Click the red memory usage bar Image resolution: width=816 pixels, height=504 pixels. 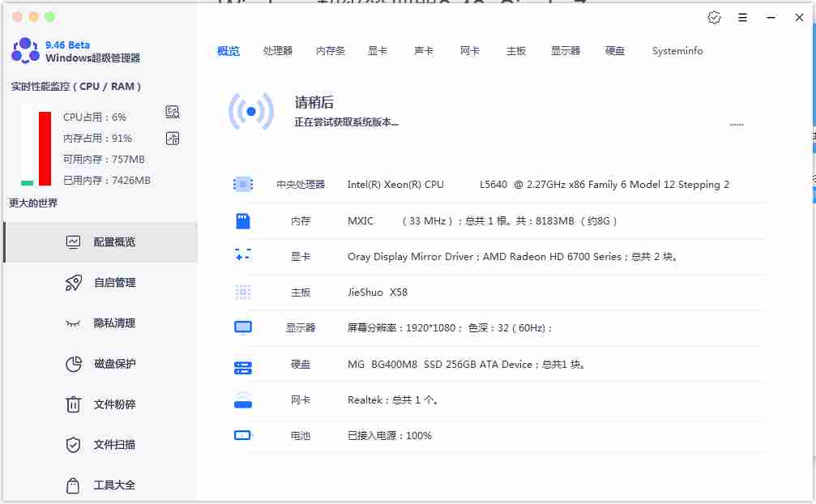point(45,148)
